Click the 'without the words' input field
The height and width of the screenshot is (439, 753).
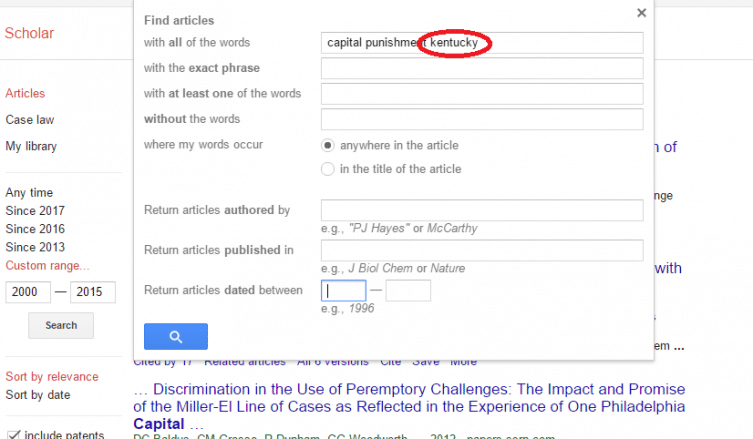482,119
